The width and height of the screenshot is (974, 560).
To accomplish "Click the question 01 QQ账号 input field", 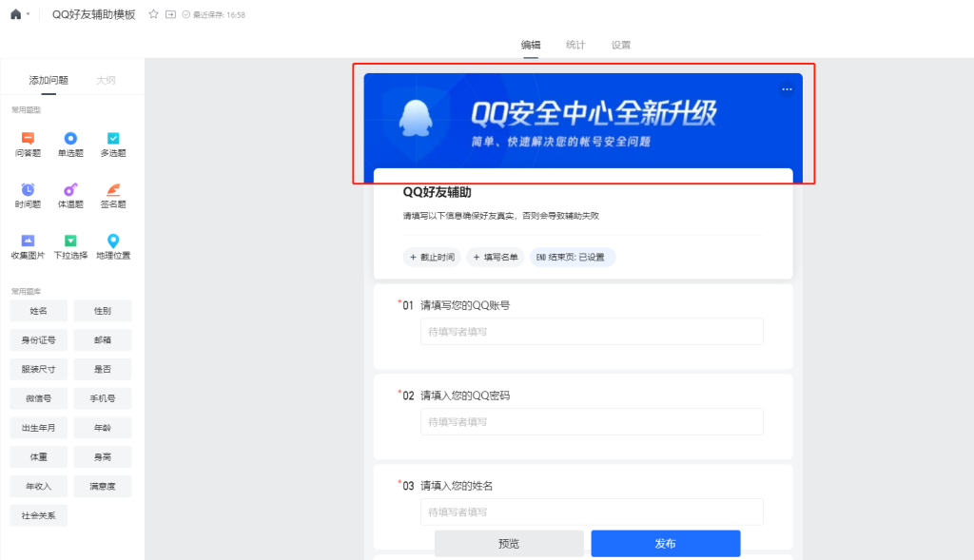I will click(x=592, y=332).
